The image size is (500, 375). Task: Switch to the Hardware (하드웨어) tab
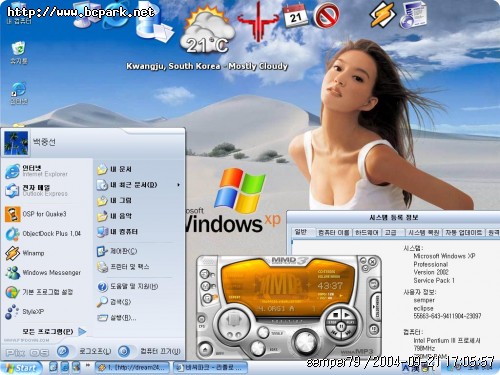(x=366, y=232)
